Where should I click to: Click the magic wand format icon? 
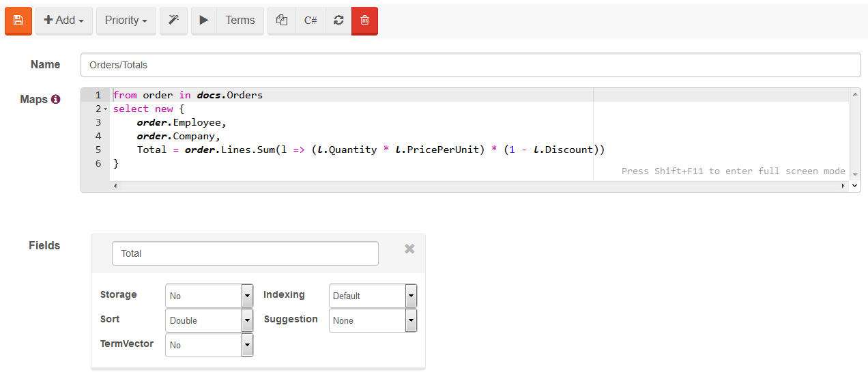(173, 20)
